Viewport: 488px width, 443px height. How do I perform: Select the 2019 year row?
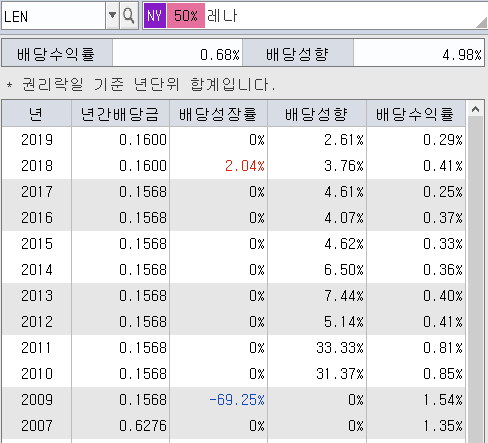[x=233, y=140]
